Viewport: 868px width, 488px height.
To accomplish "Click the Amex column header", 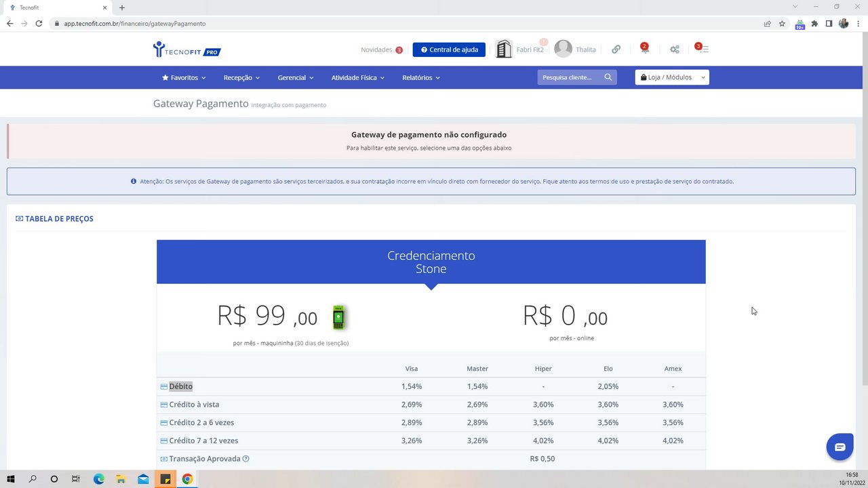I will (673, 369).
